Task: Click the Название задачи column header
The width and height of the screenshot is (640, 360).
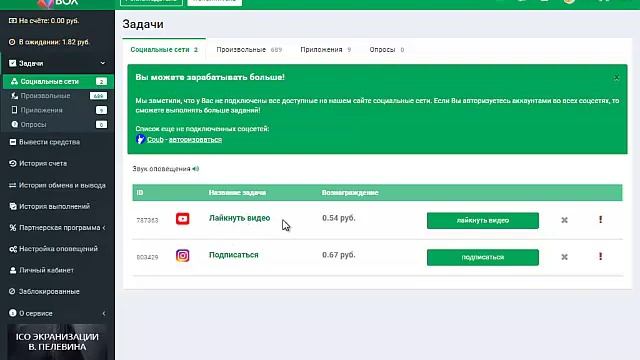Action: (x=237, y=193)
